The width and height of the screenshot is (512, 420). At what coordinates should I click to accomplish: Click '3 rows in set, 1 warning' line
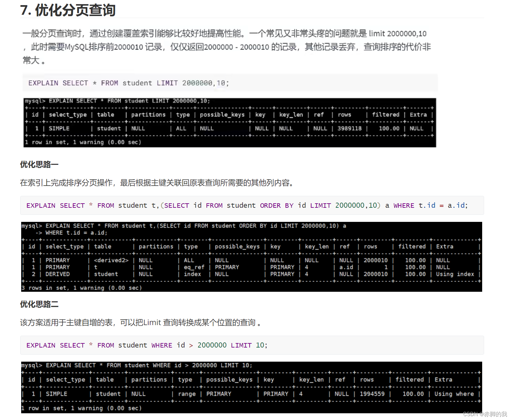tap(81, 288)
